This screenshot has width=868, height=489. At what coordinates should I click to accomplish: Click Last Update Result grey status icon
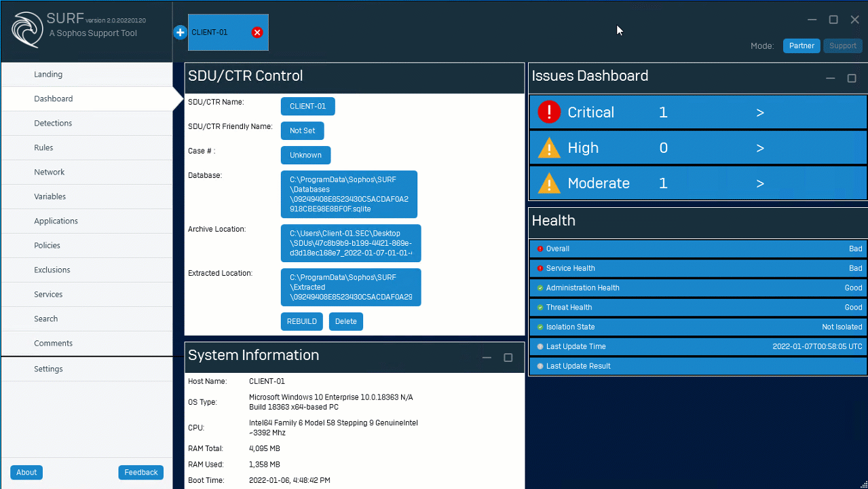[540, 367]
